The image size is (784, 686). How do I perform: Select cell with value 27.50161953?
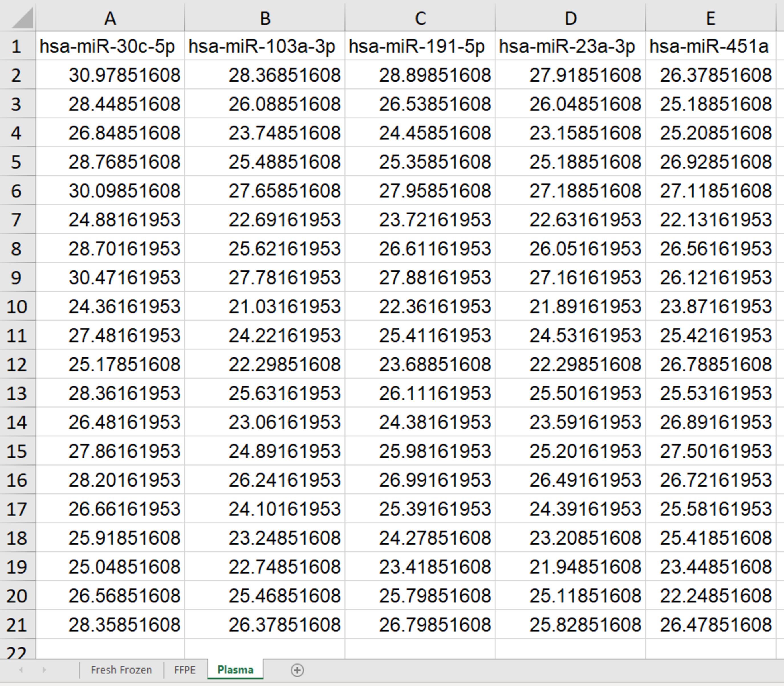click(710, 451)
